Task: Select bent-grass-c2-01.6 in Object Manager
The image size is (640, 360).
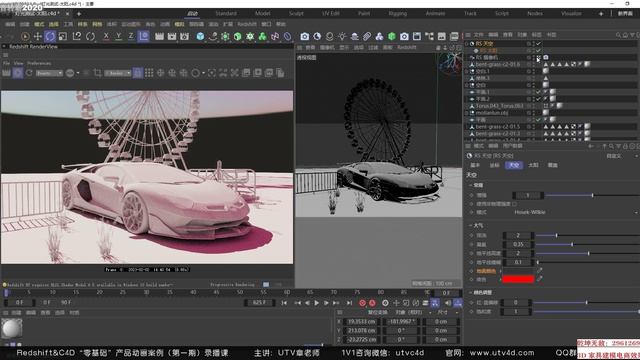Action: click(498, 64)
